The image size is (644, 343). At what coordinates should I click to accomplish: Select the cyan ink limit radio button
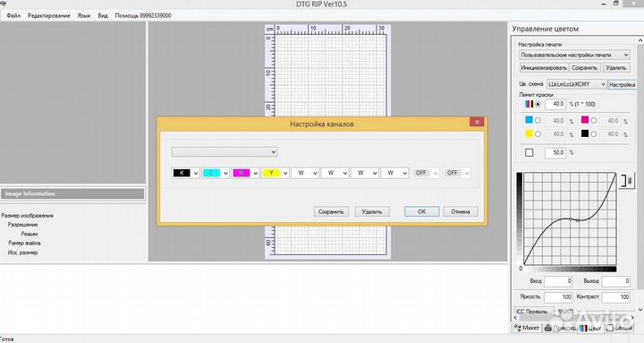538,121
